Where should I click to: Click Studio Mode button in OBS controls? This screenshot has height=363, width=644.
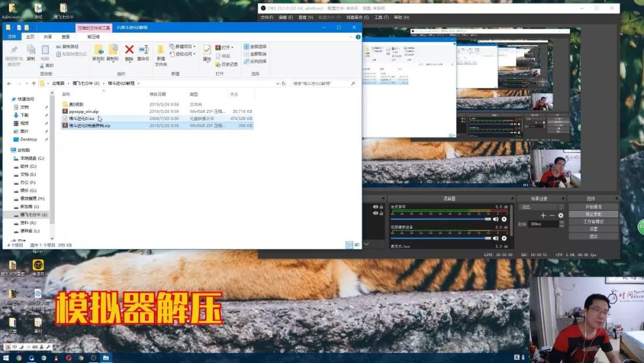coord(593,222)
